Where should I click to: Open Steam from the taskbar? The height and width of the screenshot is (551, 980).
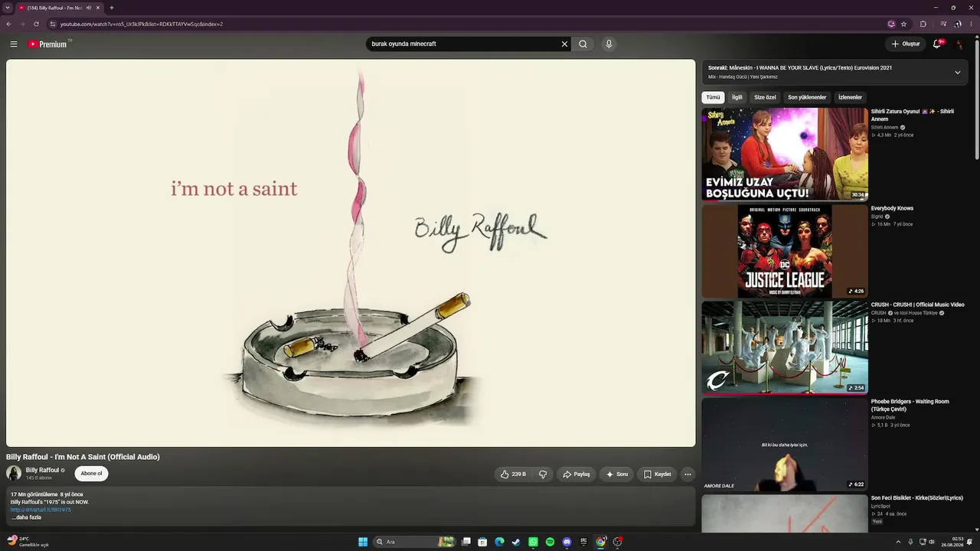point(516,542)
